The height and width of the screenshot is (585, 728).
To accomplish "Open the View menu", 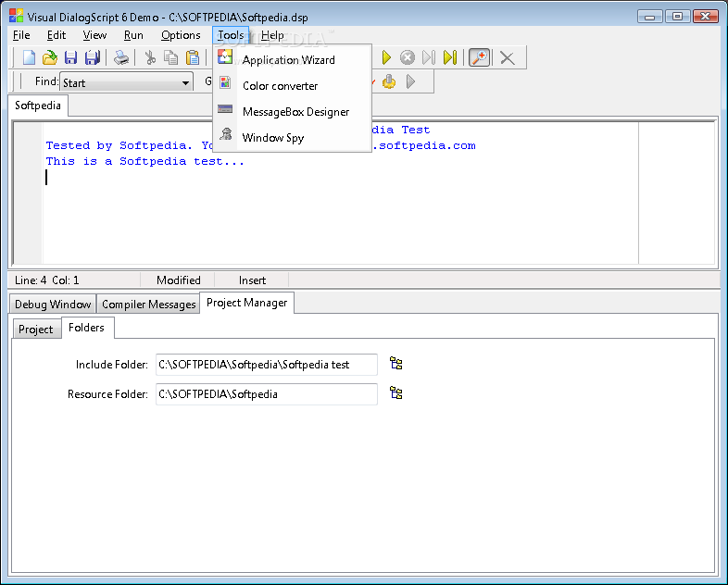I will click(x=94, y=35).
